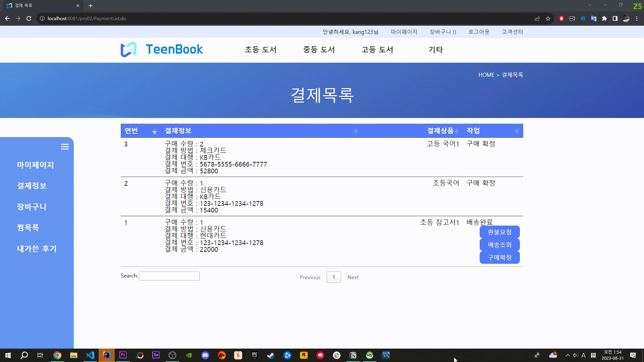This screenshot has height=362, width=644.
Task: Toggle the sidebar hamburger menu
Action: tap(65, 147)
